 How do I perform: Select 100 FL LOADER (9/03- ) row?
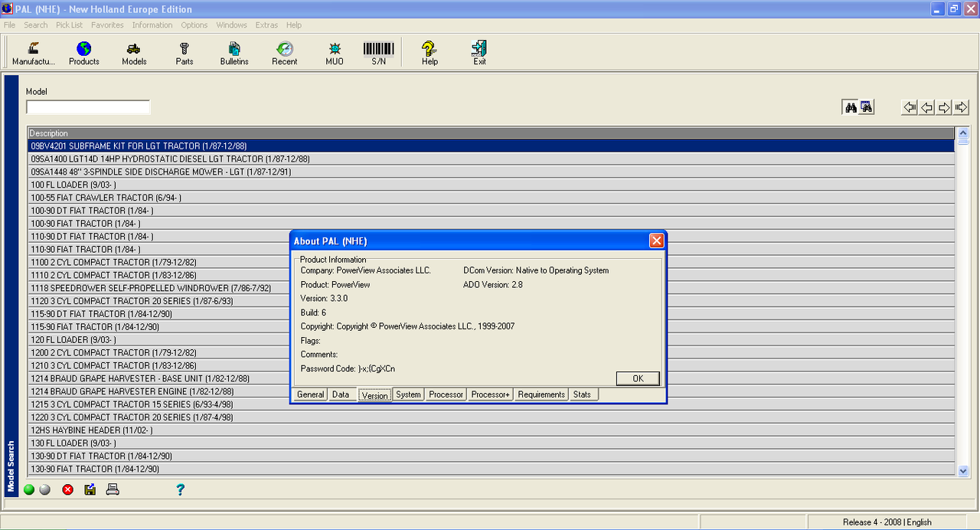[x=492, y=185]
